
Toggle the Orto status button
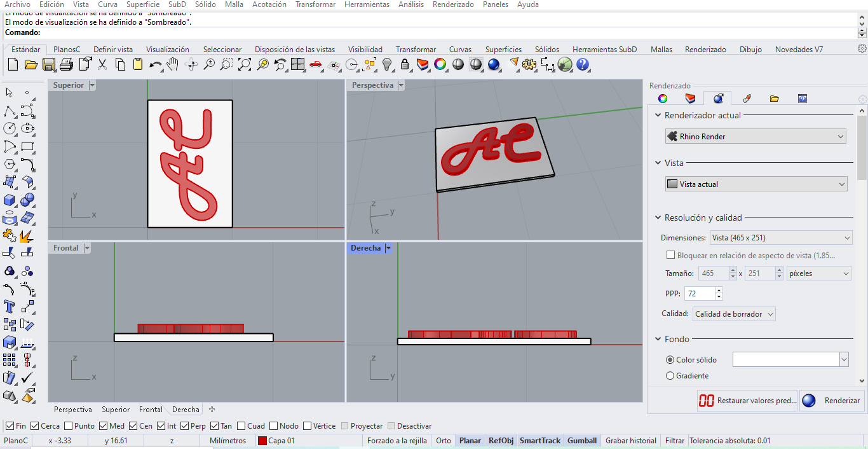point(444,441)
